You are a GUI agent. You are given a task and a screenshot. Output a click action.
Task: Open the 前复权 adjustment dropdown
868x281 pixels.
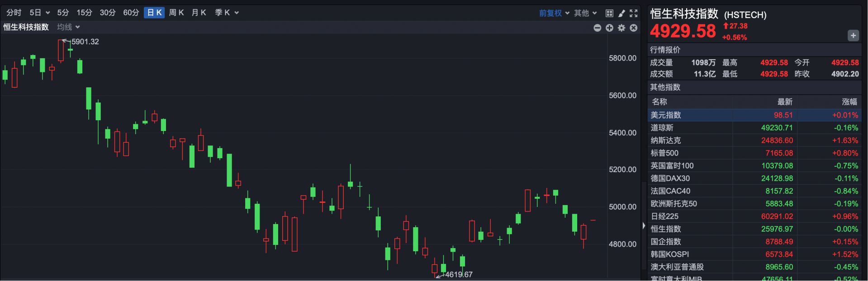(x=554, y=13)
